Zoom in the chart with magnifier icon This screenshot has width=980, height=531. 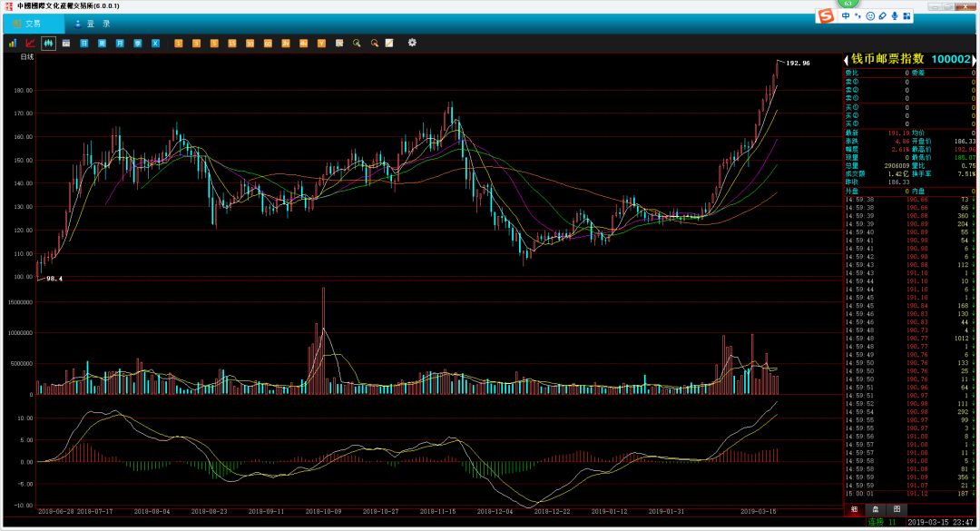(357, 44)
